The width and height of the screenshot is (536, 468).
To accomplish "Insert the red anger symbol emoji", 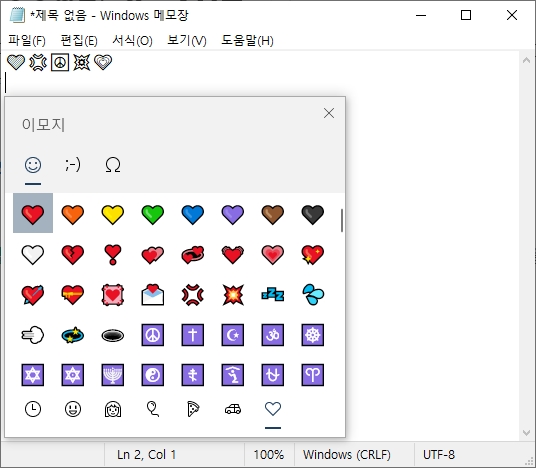I will point(193,294).
